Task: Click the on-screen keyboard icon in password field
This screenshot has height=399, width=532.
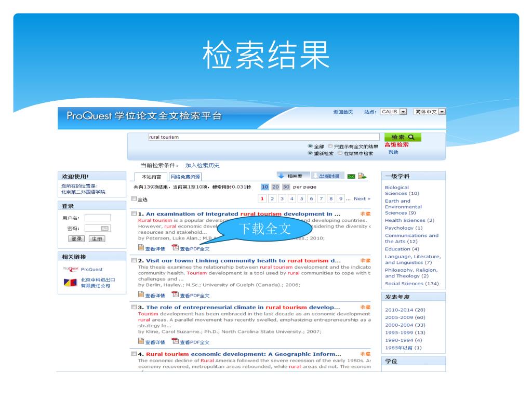Action: click(x=105, y=229)
